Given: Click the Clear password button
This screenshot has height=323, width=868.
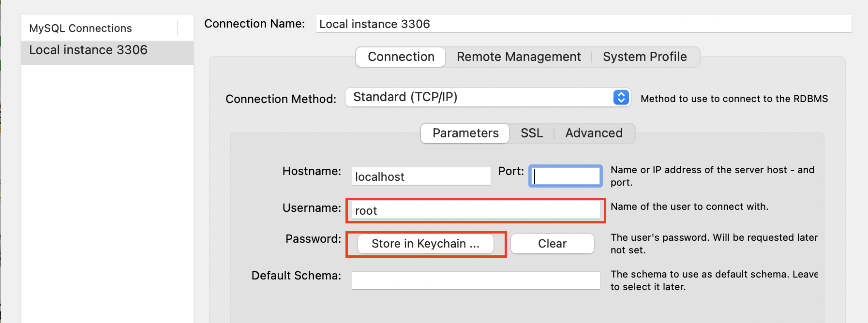Looking at the screenshot, I should tap(552, 244).
